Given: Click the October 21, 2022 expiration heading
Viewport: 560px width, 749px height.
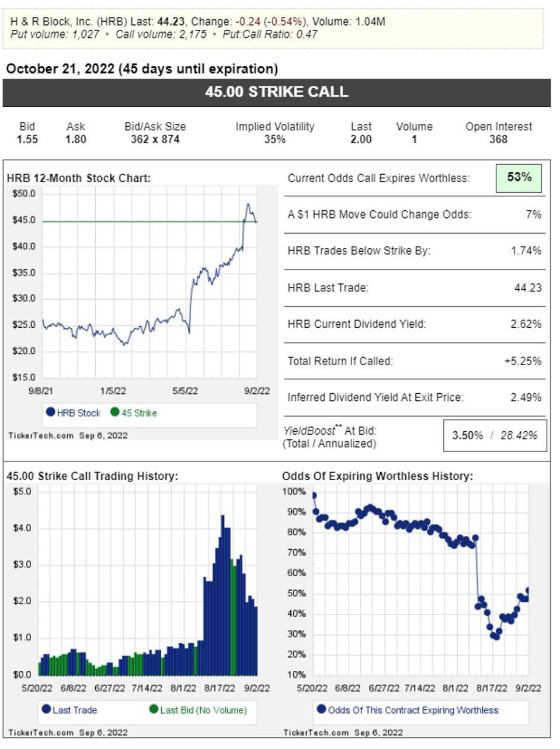Looking at the screenshot, I should 142,69.
